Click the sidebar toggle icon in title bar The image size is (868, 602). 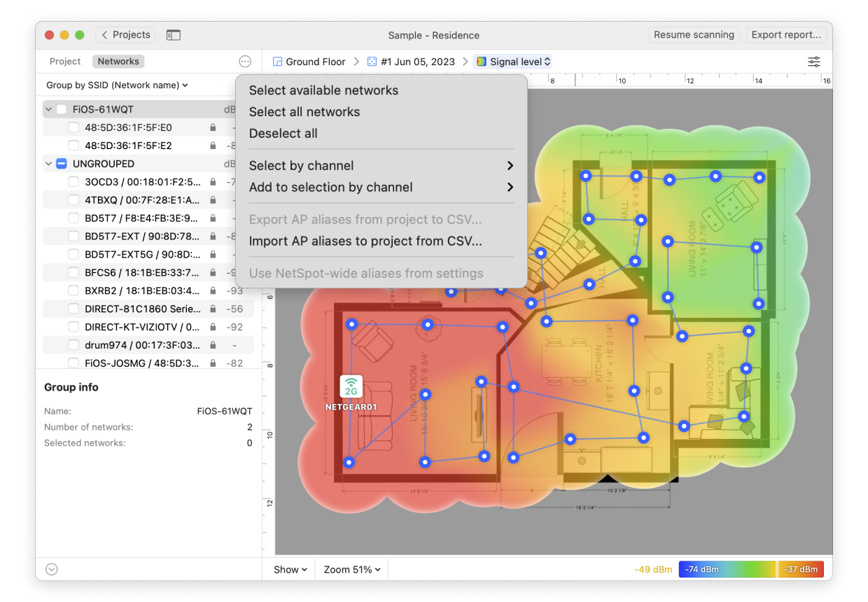tap(173, 35)
